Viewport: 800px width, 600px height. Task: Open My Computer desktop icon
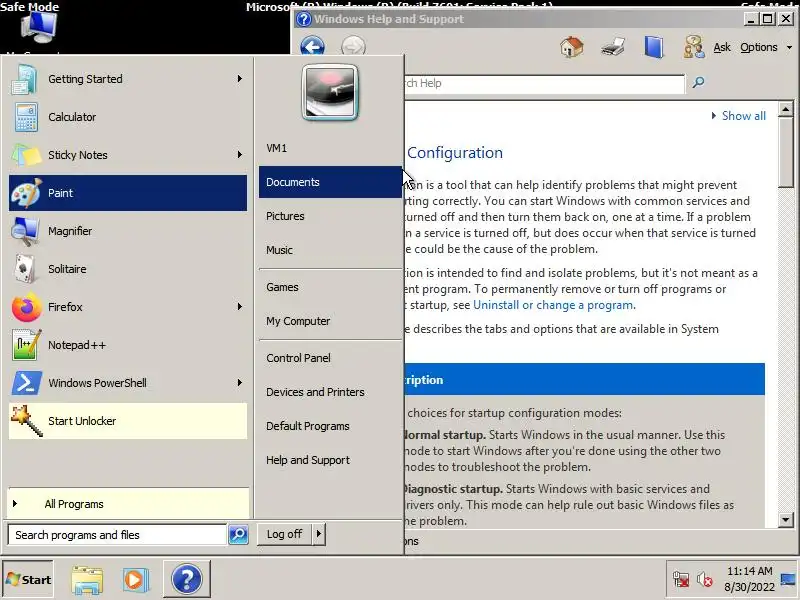[x=39, y=28]
